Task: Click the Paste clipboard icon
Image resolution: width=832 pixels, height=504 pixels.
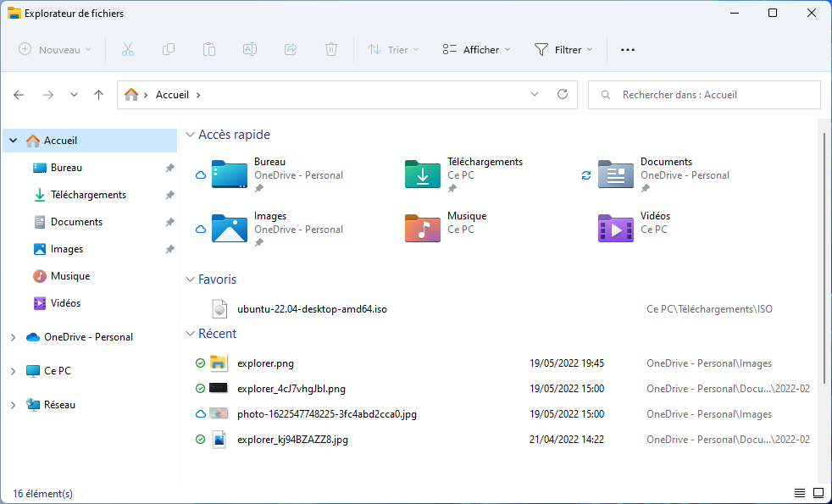Action: tap(209, 50)
